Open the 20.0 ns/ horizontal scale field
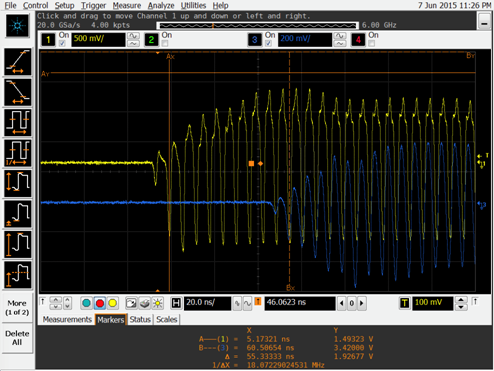The width and height of the screenshot is (494, 371). tap(207, 303)
